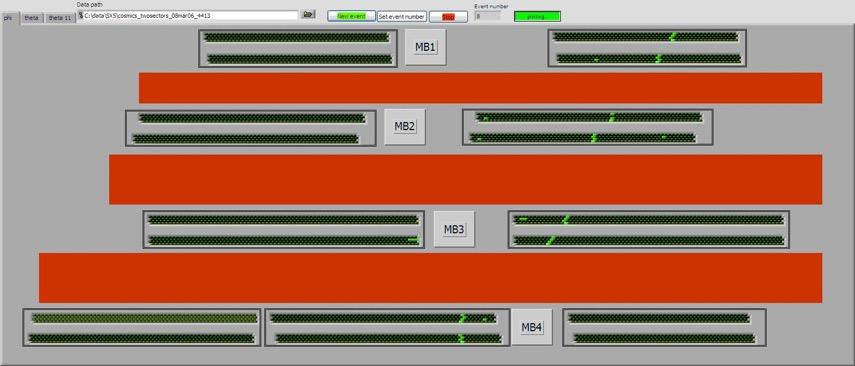Select the highlighted leftmost MB4 chamber
Image resolution: width=855 pixels, height=366 pixels.
coord(142,327)
